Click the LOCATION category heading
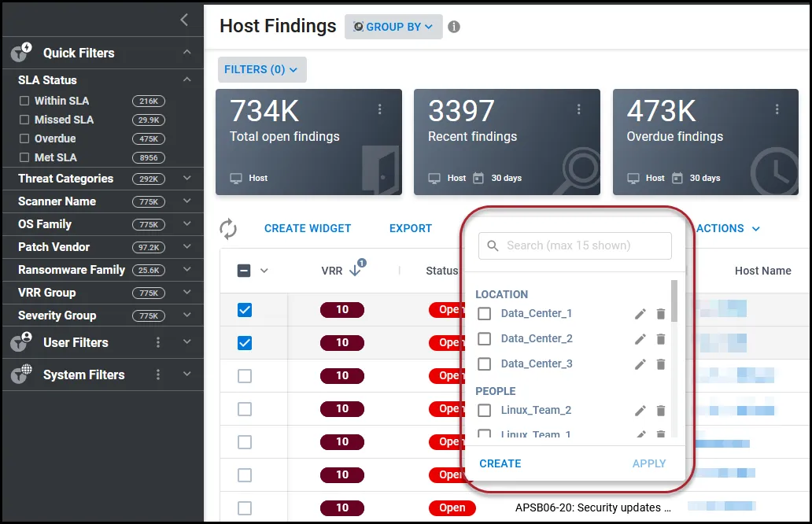Viewport: 812px width, 524px height. click(x=502, y=294)
